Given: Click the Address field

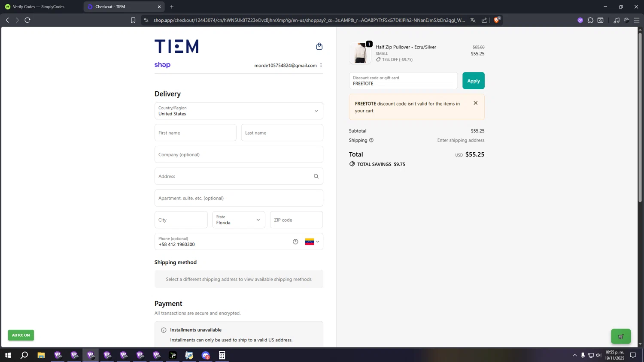Looking at the screenshot, I should point(239,176).
